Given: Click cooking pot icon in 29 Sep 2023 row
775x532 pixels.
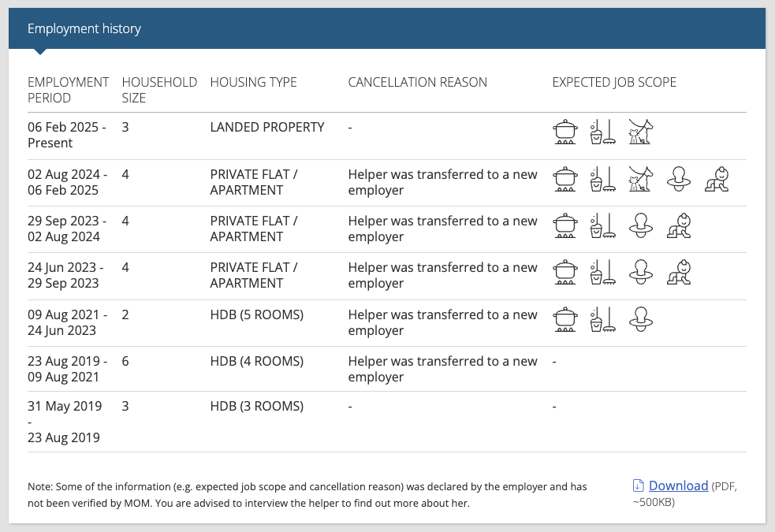Looking at the screenshot, I should click(565, 225).
